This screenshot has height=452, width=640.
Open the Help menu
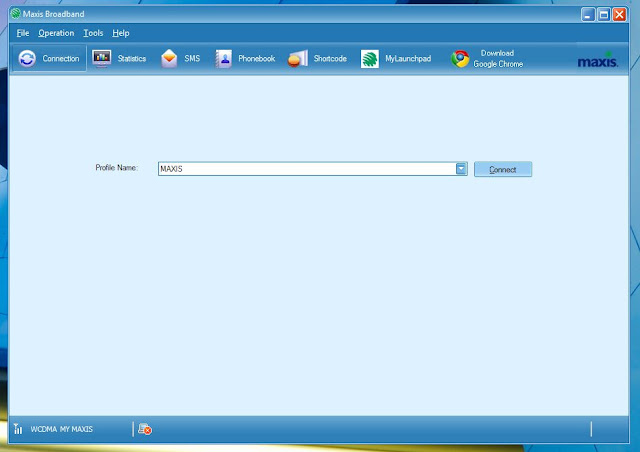pyautogui.click(x=121, y=33)
